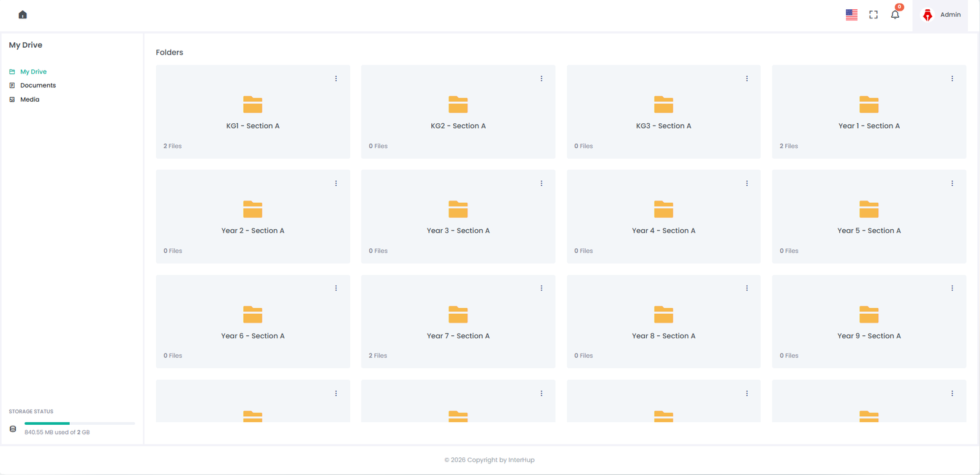
Task: Open three-dot menu on Year 6 - Section A
Action: (x=336, y=288)
